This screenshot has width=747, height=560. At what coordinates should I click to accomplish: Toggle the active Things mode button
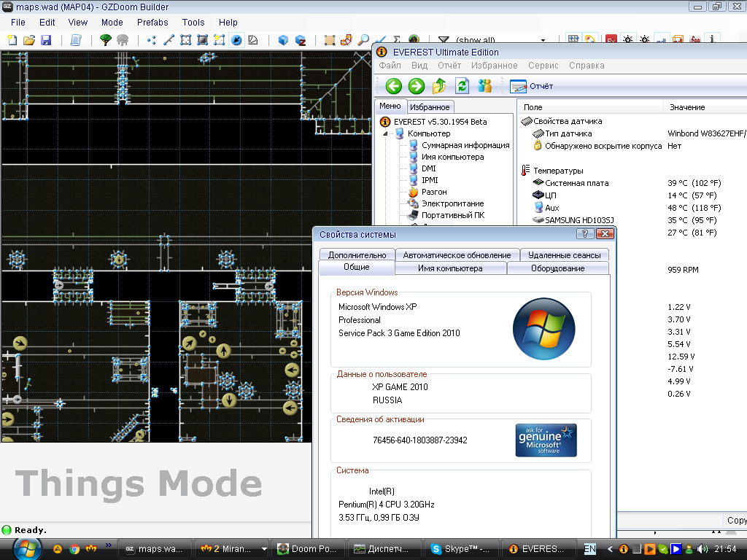(236, 40)
